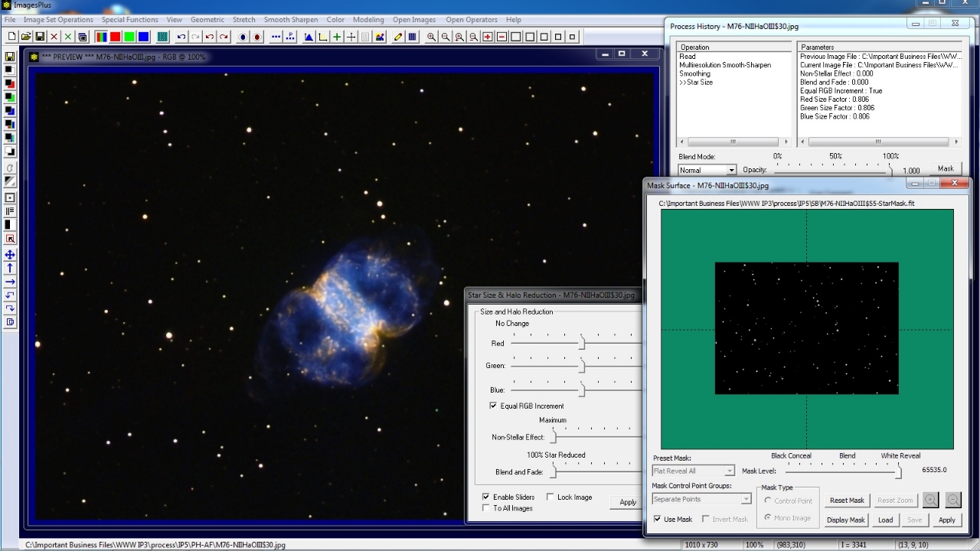980x551 pixels.
Task: Click Apply in Mask Surface window
Action: tap(947, 520)
